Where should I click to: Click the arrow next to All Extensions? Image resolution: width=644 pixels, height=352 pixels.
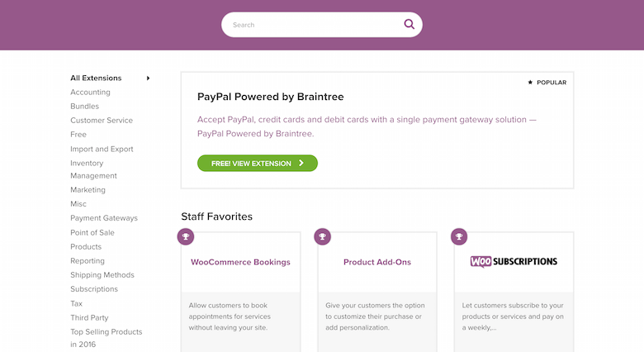[149, 78]
